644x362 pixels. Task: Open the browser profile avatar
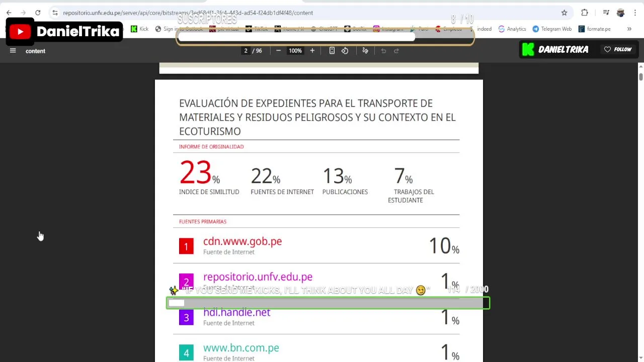[x=620, y=13]
